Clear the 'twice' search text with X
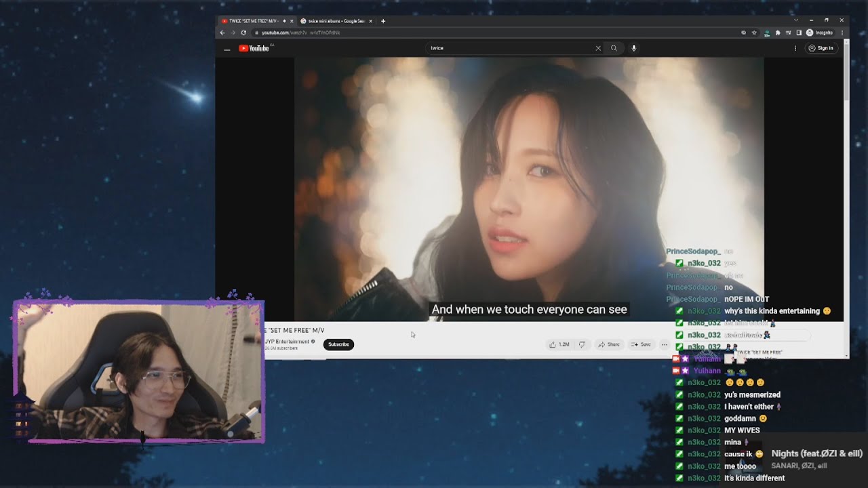868x488 pixels. click(598, 48)
